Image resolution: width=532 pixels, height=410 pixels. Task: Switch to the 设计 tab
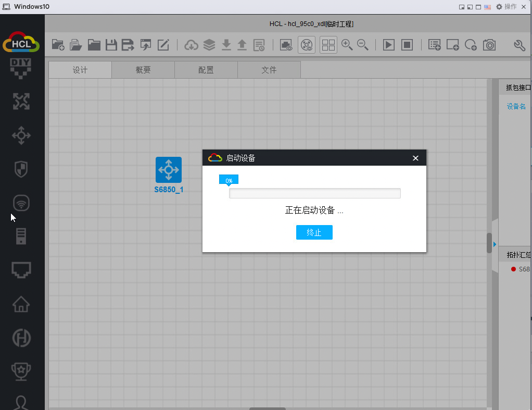tap(80, 70)
